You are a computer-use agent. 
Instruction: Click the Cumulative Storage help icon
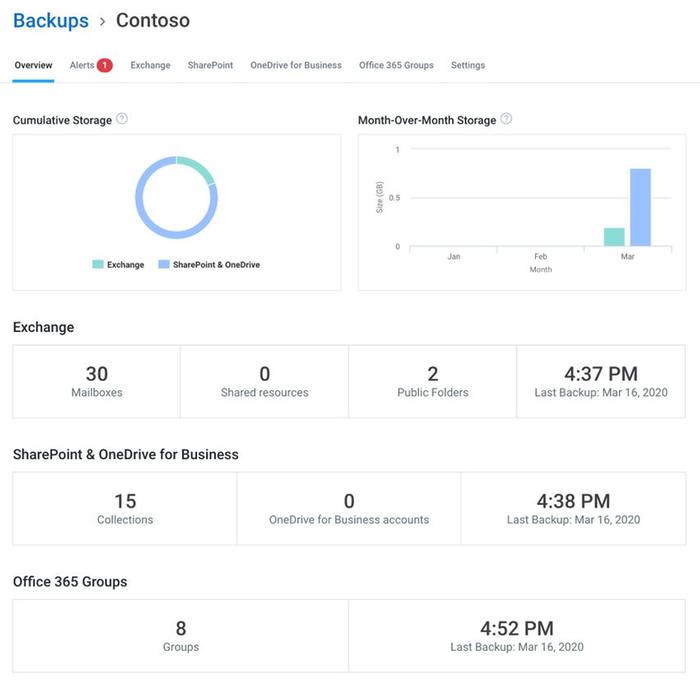pos(122,119)
